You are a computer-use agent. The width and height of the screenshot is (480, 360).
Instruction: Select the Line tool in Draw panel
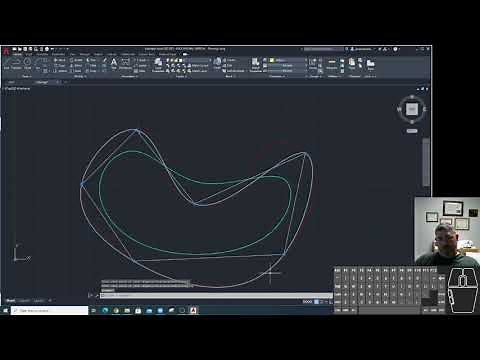point(7,63)
